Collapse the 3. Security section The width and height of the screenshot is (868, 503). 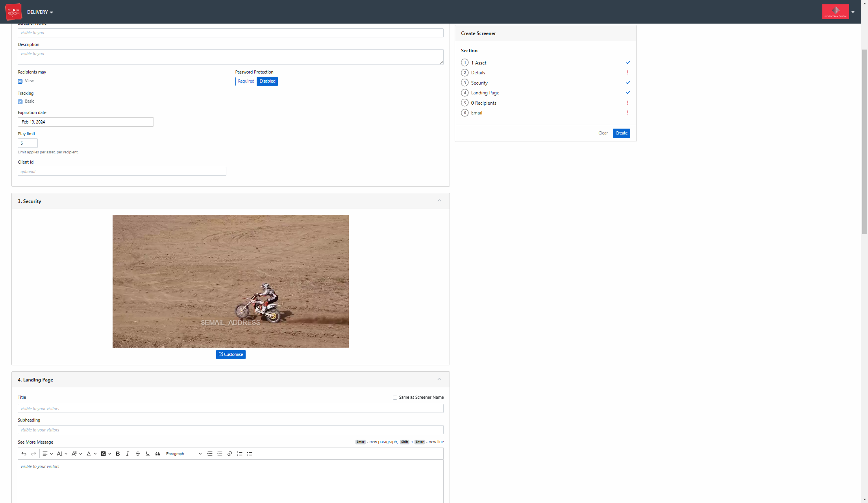[x=439, y=201]
